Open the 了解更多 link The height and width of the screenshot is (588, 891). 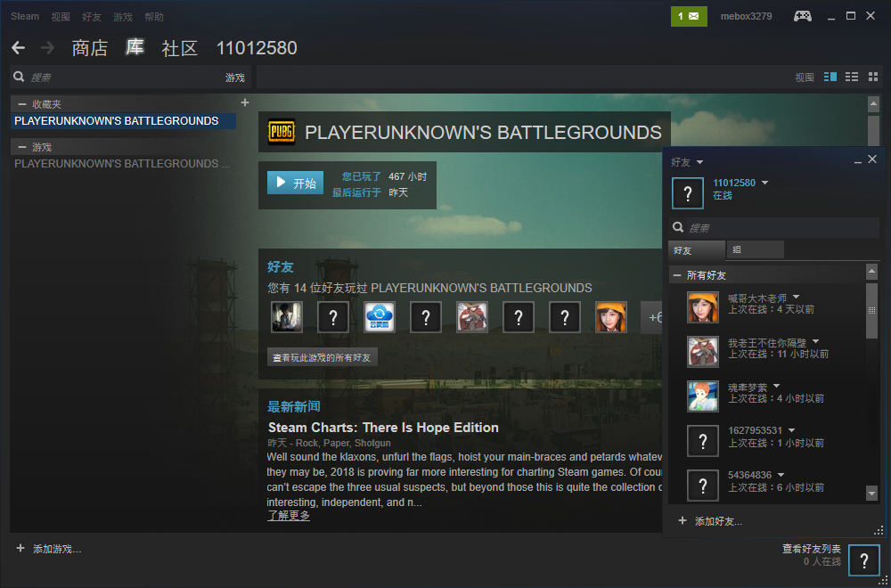click(x=289, y=516)
